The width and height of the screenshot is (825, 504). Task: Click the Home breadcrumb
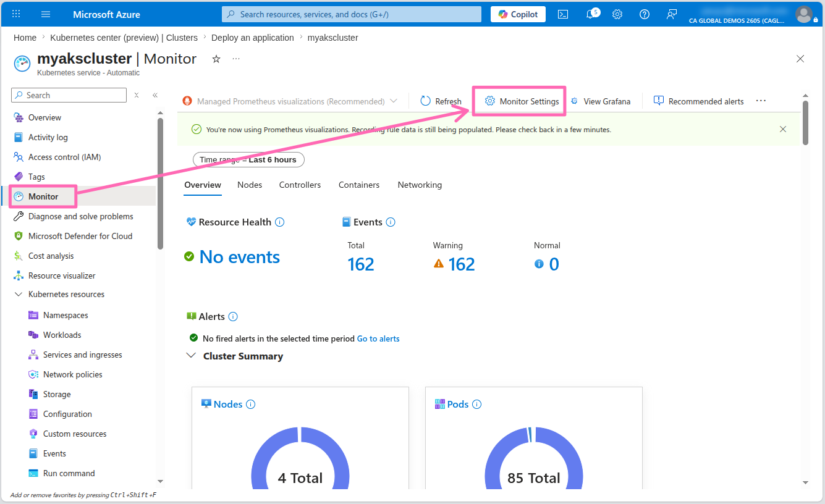coord(25,38)
